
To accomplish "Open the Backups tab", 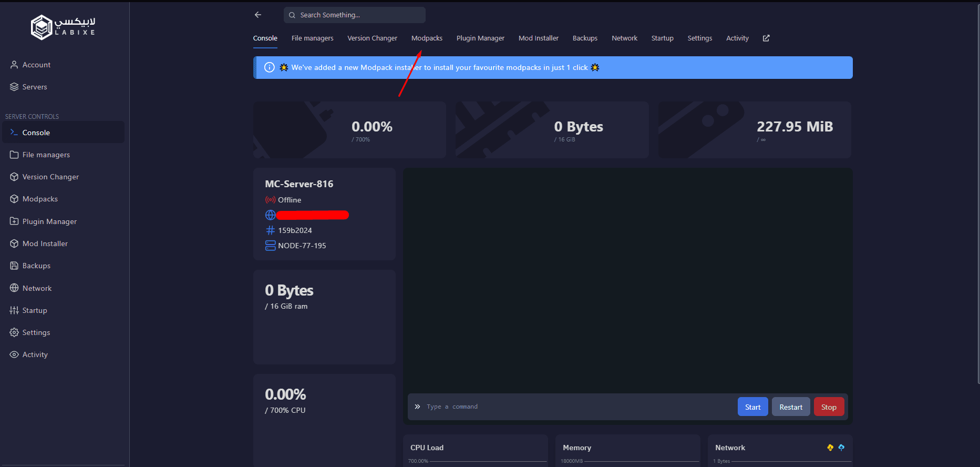I will pos(585,38).
